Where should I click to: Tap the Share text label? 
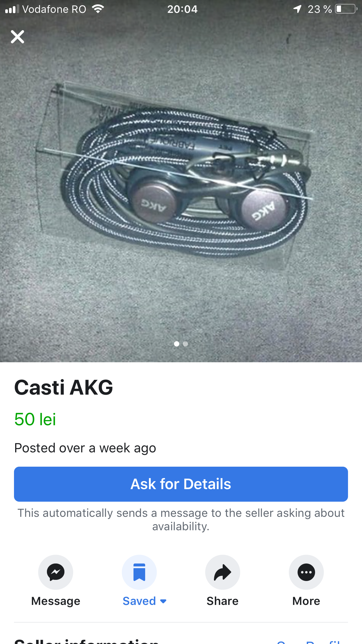[223, 601]
